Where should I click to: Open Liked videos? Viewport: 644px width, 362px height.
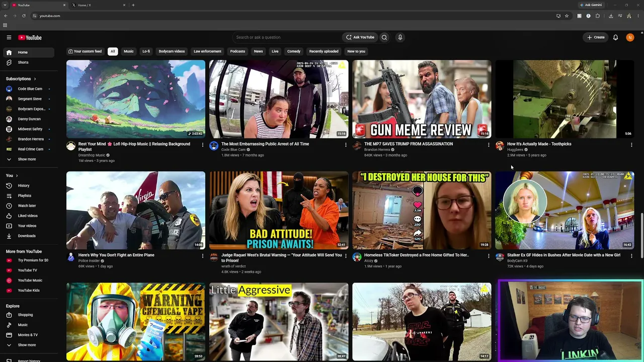click(28, 216)
